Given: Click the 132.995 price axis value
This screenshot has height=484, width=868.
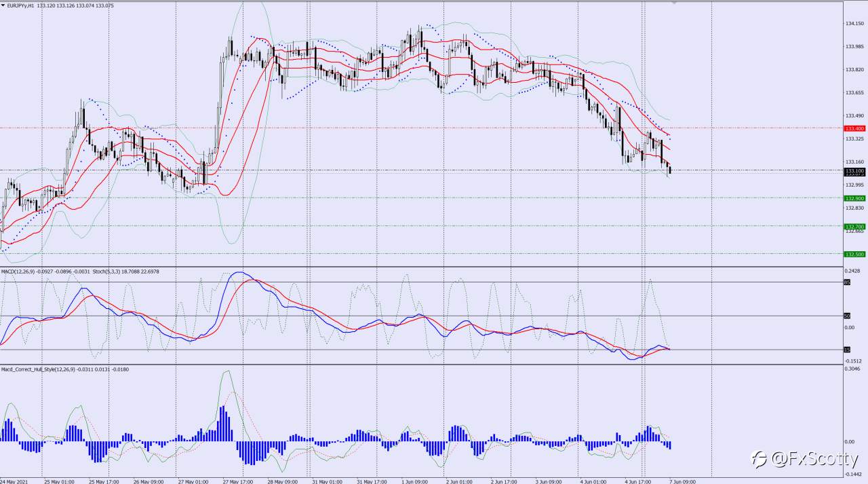Looking at the screenshot, I should pyautogui.click(x=854, y=185).
